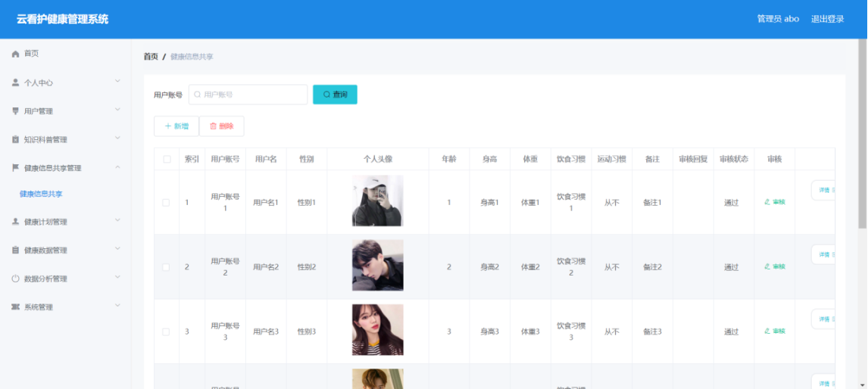
Task: Click 从不 in row 用户名2
Action: pyautogui.click(x=612, y=267)
